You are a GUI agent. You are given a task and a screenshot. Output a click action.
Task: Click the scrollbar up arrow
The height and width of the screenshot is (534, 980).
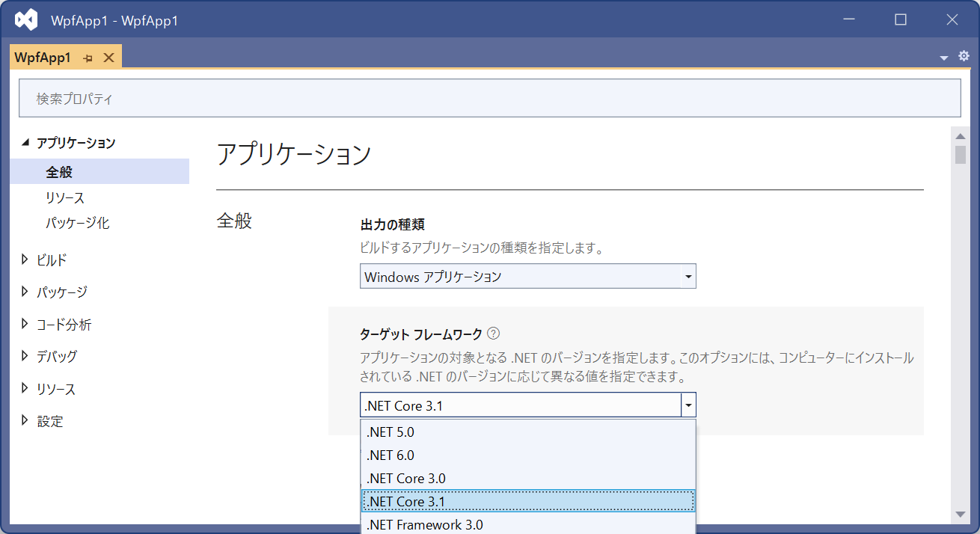[961, 135]
